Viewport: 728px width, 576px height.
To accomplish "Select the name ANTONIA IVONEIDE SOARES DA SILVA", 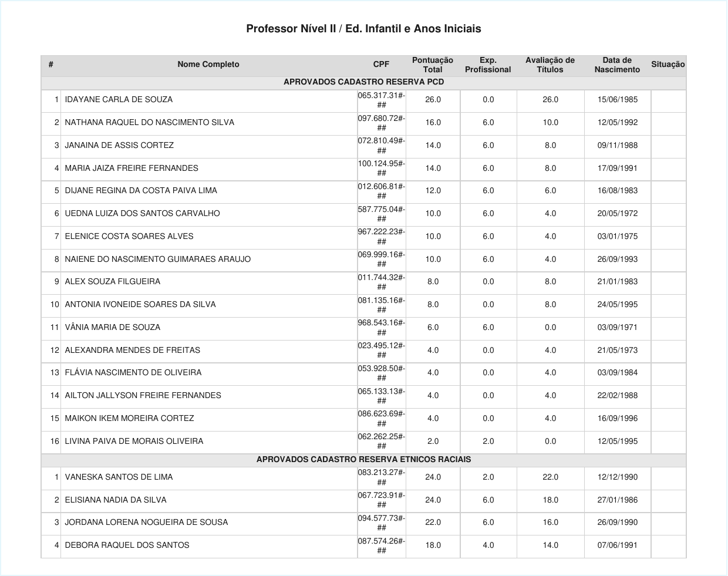I will (140, 305).
